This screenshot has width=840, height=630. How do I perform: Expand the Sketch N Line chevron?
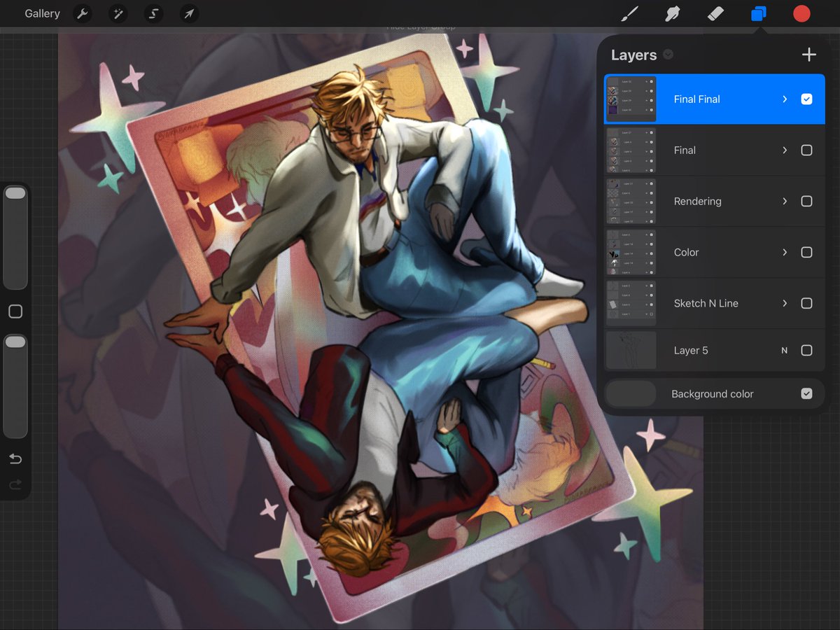point(785,303)
